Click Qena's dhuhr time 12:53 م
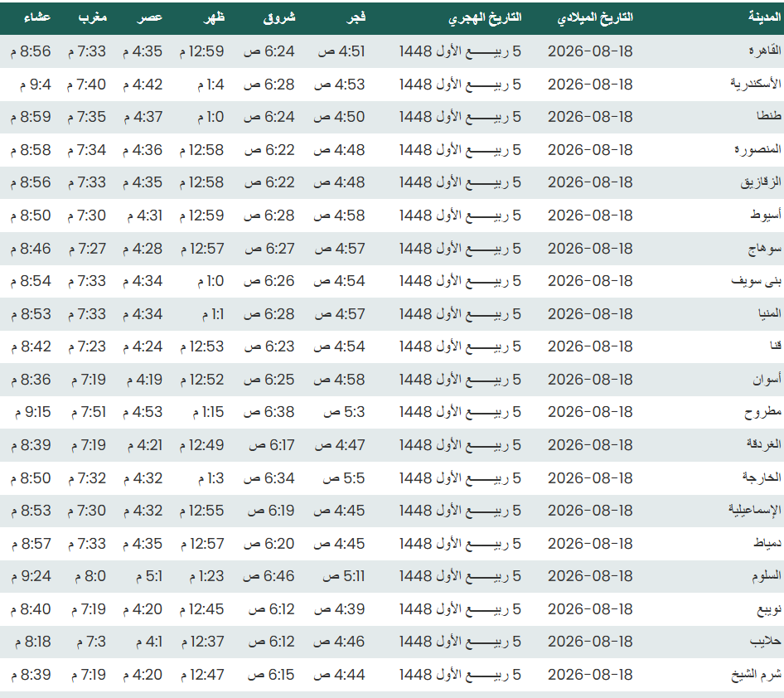The width and height of the screenshot is (784, 698). pos(202,346)
